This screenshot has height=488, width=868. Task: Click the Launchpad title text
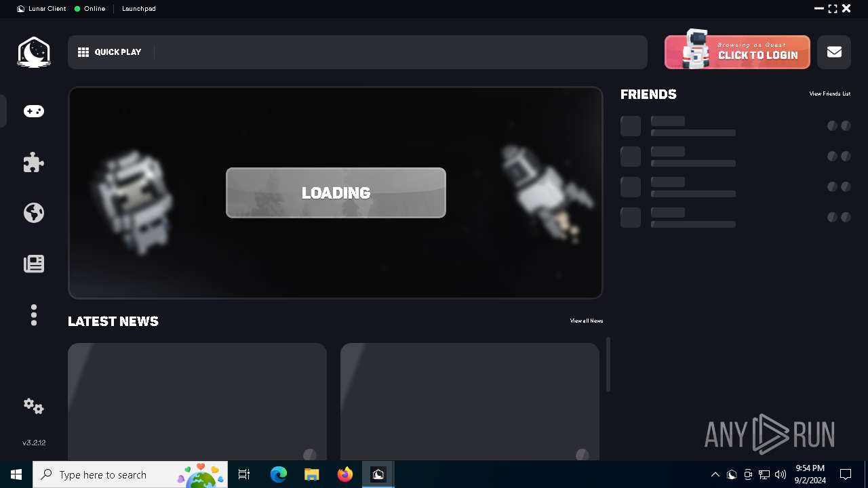point(139,9)
